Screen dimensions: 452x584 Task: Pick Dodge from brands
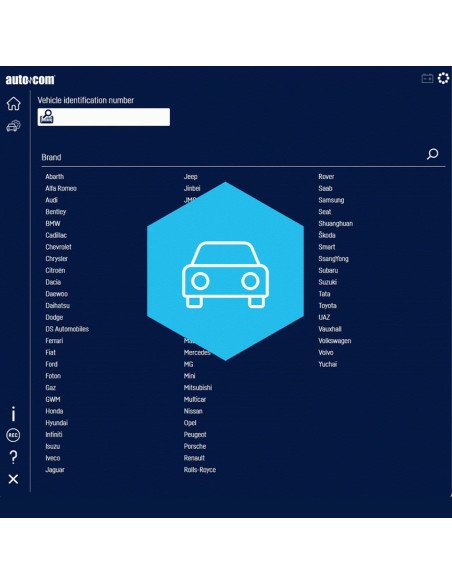pyautogui.click(x=54, y=317)
